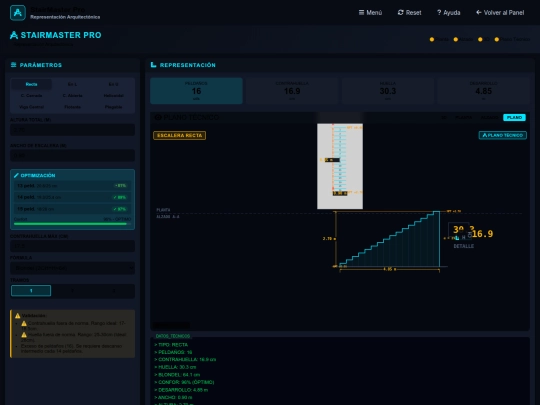Click the Ancho de Escalera input field
The width and height of the screenshot is (540, 405).
tap(72, 155)
